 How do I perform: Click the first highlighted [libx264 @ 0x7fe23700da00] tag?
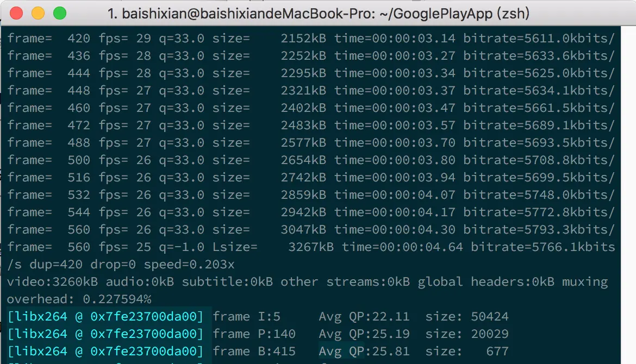click(x=105, y=316)
